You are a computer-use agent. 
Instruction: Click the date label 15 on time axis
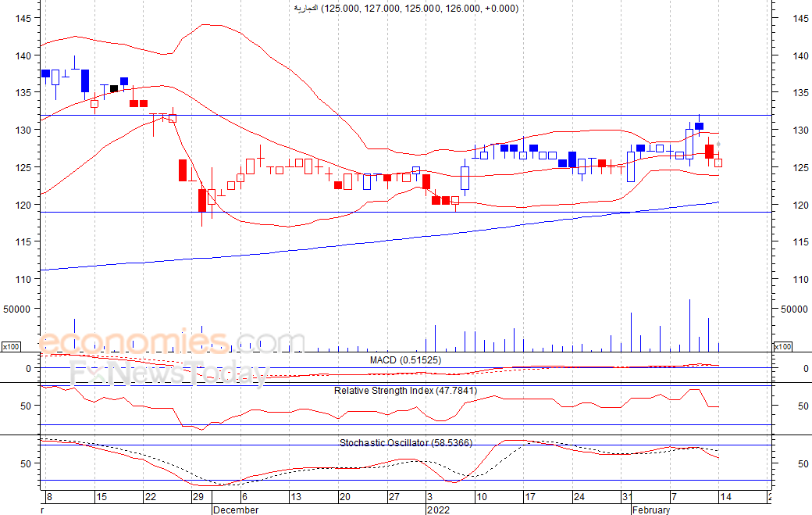click(101, 497)
